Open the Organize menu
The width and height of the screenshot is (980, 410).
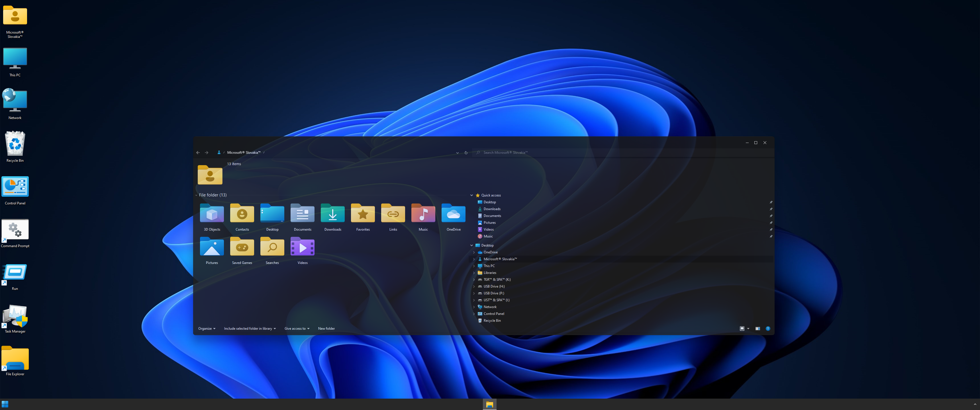click(x=207, y=329)
